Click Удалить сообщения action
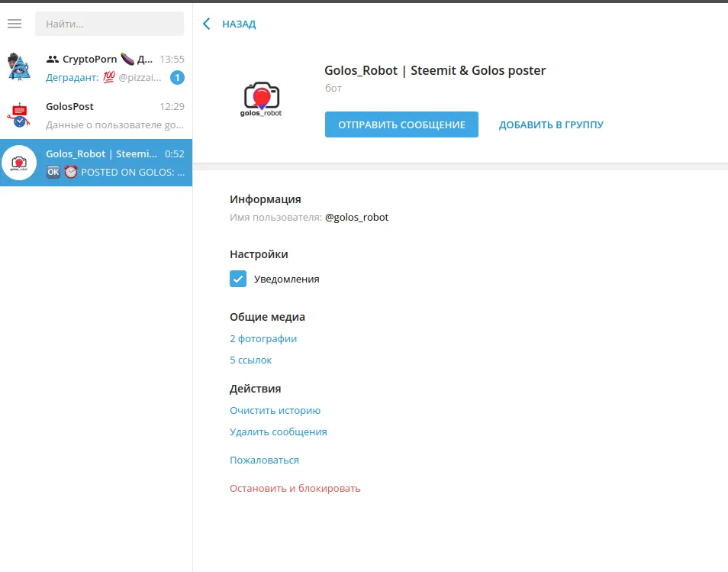 [x=278, y=432]
